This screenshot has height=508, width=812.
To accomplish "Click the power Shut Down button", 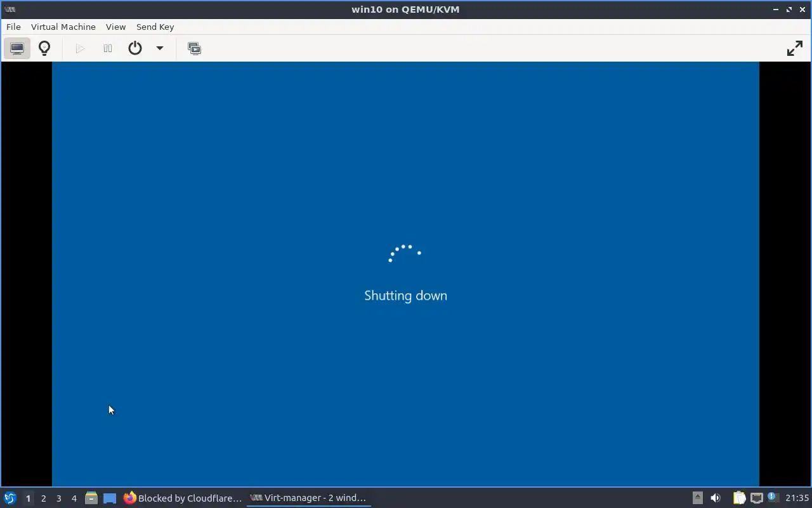I will (135, 48).
